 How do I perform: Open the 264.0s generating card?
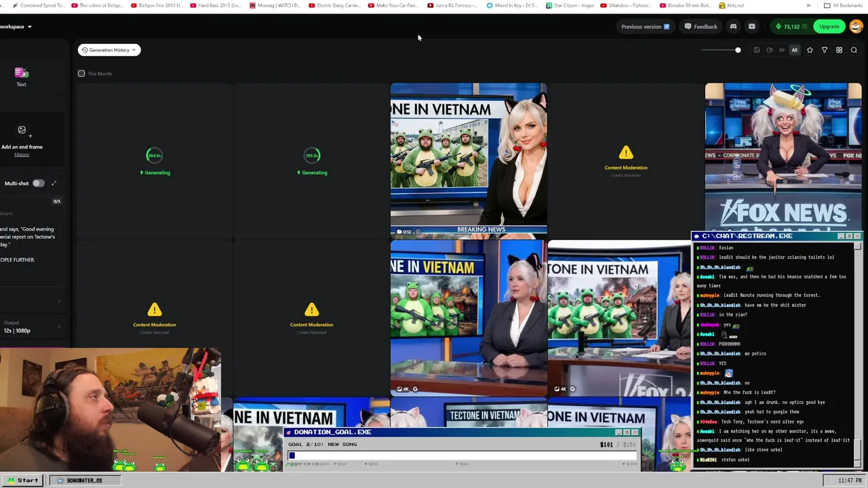point(155,161)
